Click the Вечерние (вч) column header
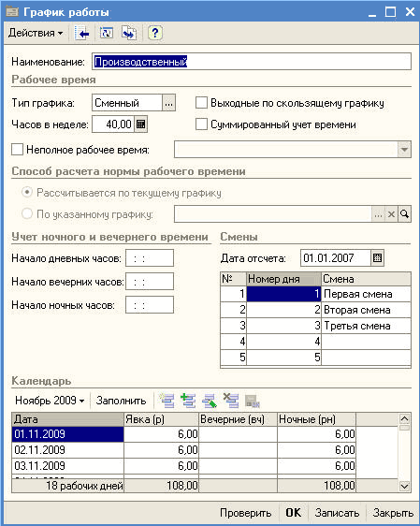This screenshot has height=526, width=420. pos(238,419)
